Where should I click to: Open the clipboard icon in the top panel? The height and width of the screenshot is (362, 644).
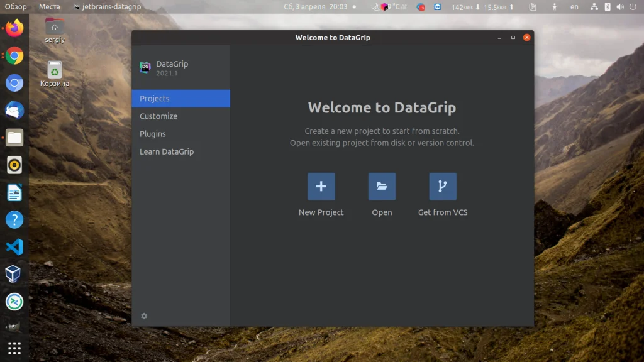click(x=531, y=7)
